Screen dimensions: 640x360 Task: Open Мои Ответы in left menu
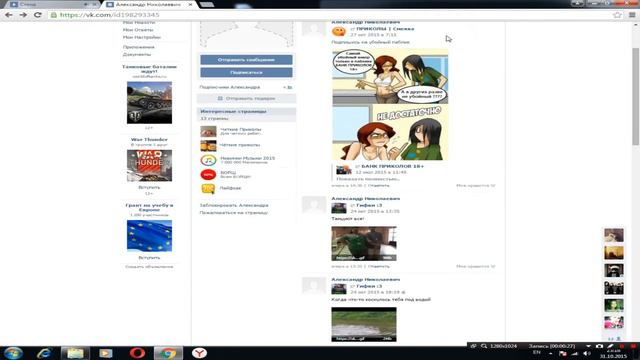[138, 30]
